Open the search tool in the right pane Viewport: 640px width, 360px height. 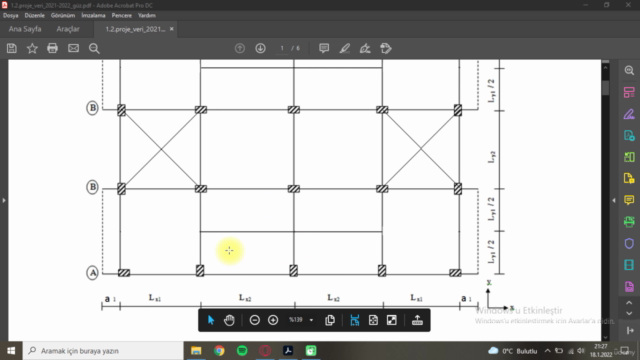(629, 71)
